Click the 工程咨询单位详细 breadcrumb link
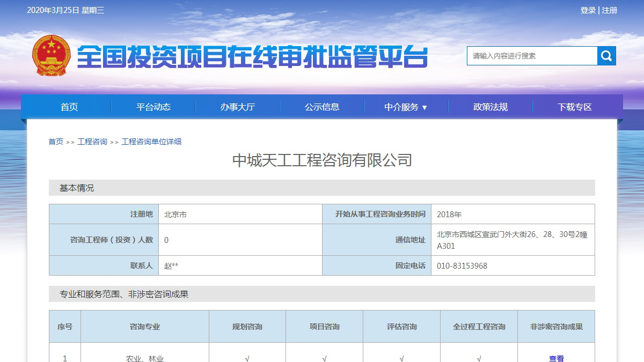Screen dimensions: 644x362 150,141
